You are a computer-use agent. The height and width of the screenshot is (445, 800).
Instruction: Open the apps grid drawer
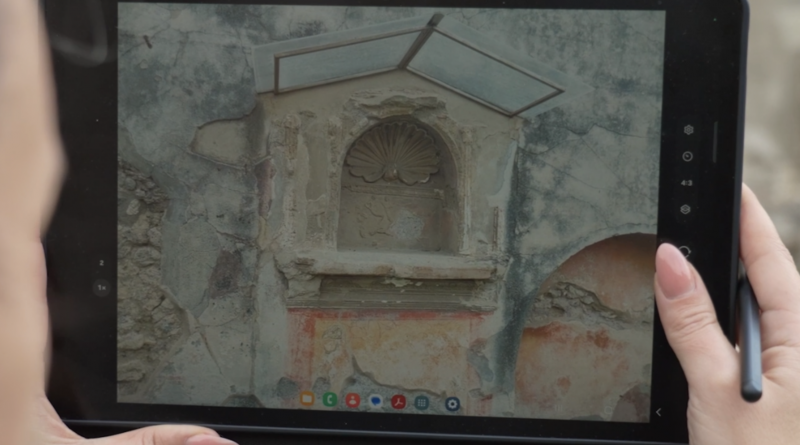422,402
